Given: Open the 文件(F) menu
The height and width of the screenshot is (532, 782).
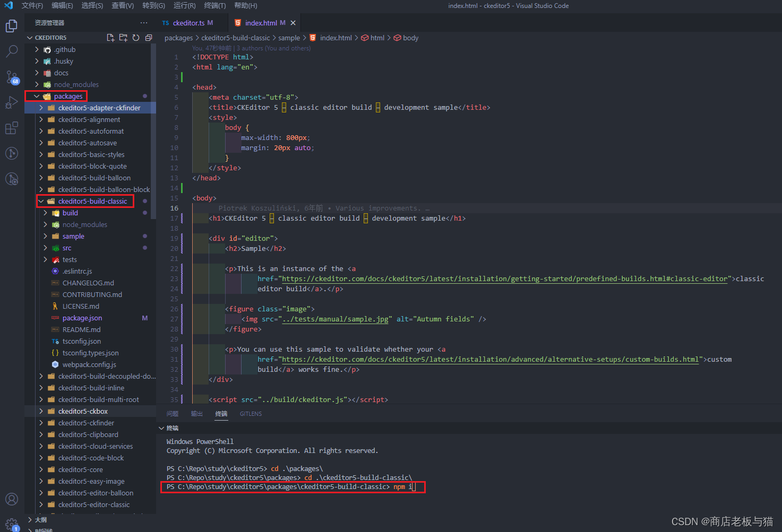Looking at the screenshot, I should [32, 5].
